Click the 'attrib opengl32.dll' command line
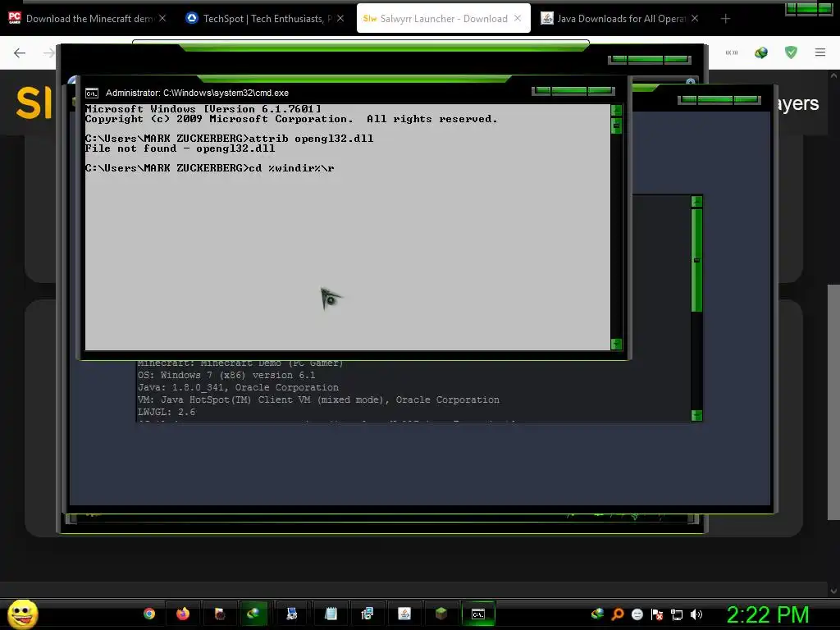 230,138
